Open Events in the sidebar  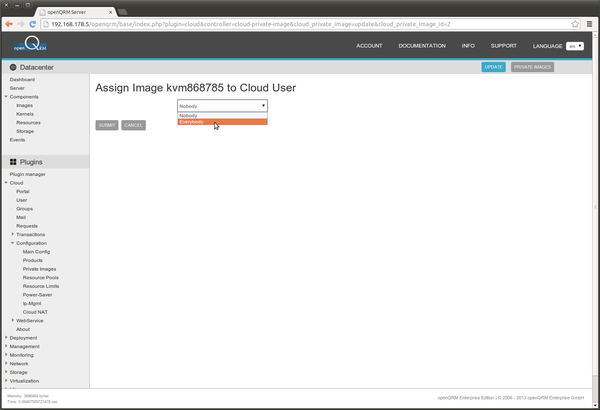click(x=17, y=140)
